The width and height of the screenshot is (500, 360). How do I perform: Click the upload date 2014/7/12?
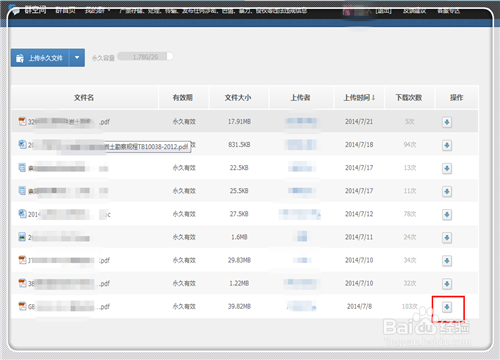[359, 214]
